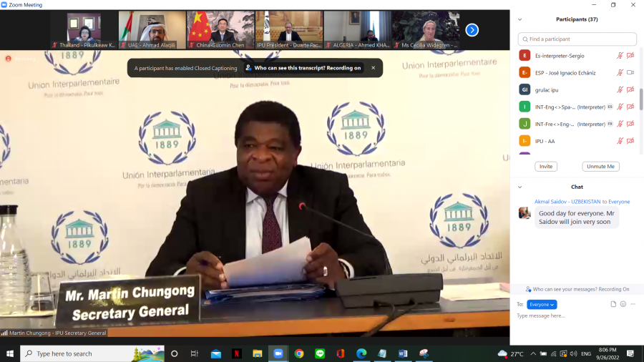Click the Find a participant search field

[577, 39]
